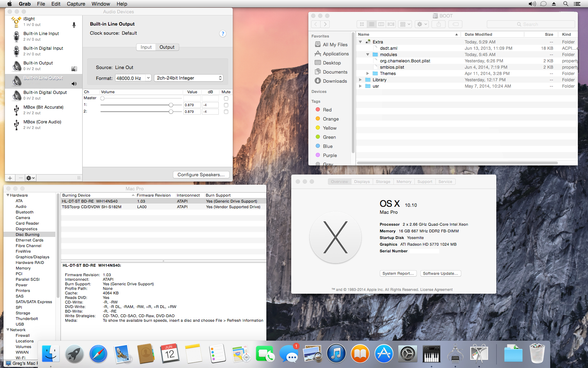Click Configure Speakers button
The width and height of the screenshot is (588, 368).
(201, 175)
